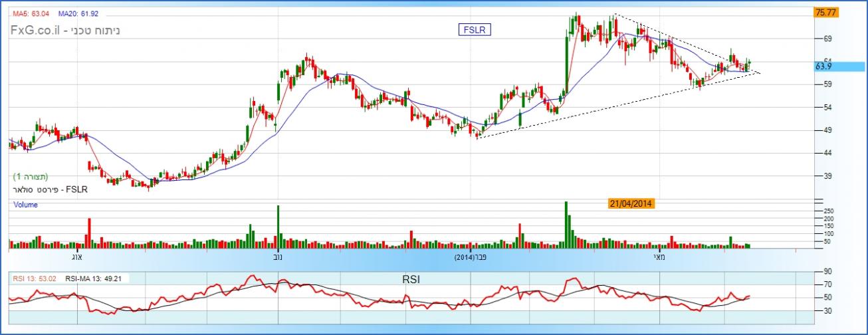Click the RSI panel title
Screen dimensions: 868x335
click(x=410, y=279)
